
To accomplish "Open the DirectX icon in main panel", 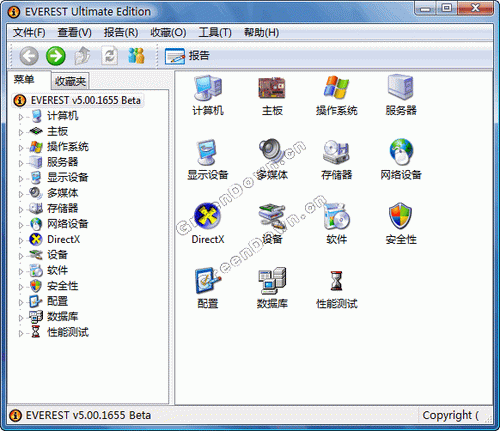I will (x=207, y=216).
